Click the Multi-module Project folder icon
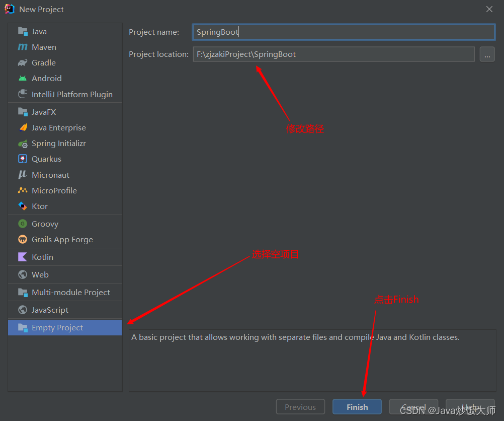Viewport: 504px width, 421px height. (x=23, y=292)
